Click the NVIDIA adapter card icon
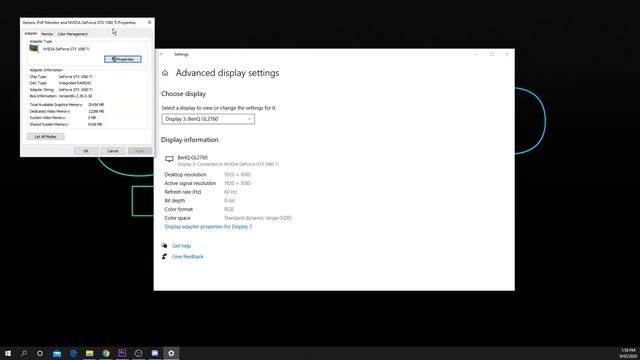The image size is (640, 360). [x=34, y=49]
